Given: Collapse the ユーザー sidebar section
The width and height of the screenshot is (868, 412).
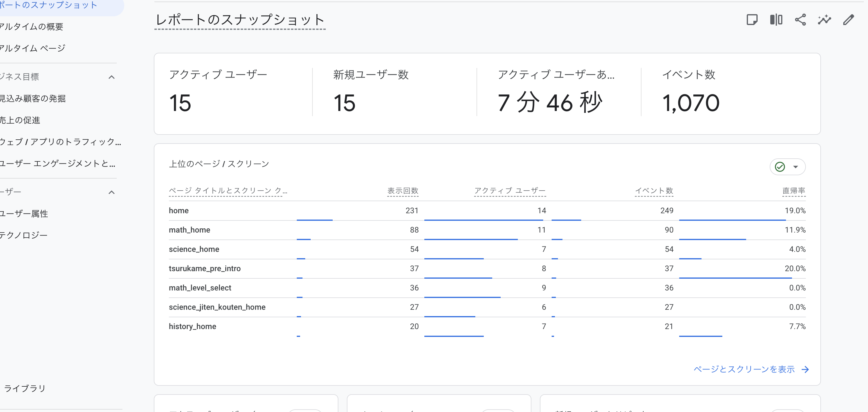Looking at the screenshot, I should (112, 192).
